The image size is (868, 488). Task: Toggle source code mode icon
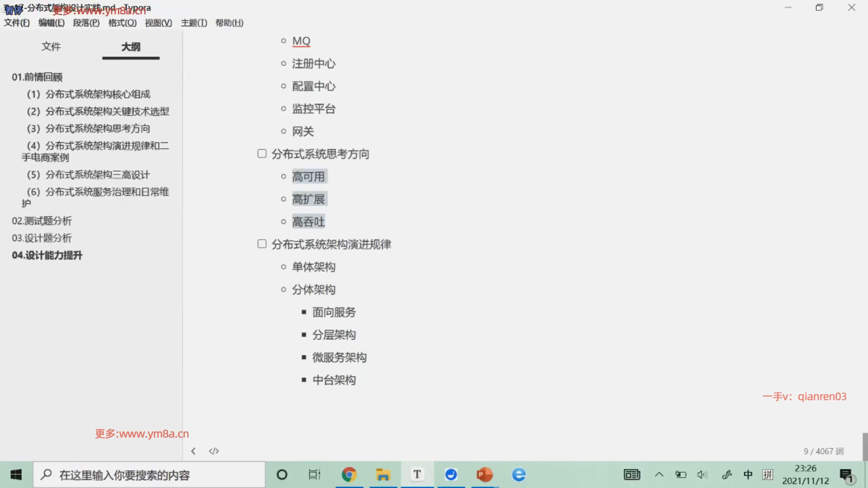point(214,451)
